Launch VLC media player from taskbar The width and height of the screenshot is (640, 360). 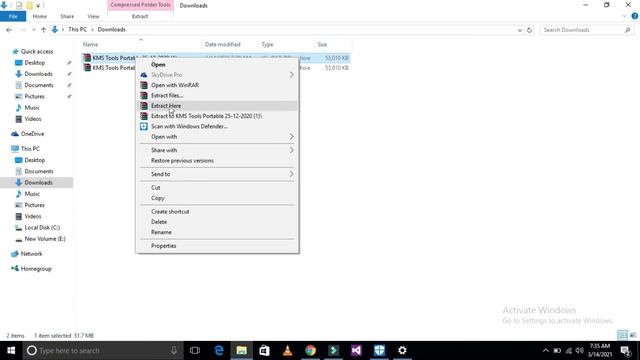click(287, 351)
